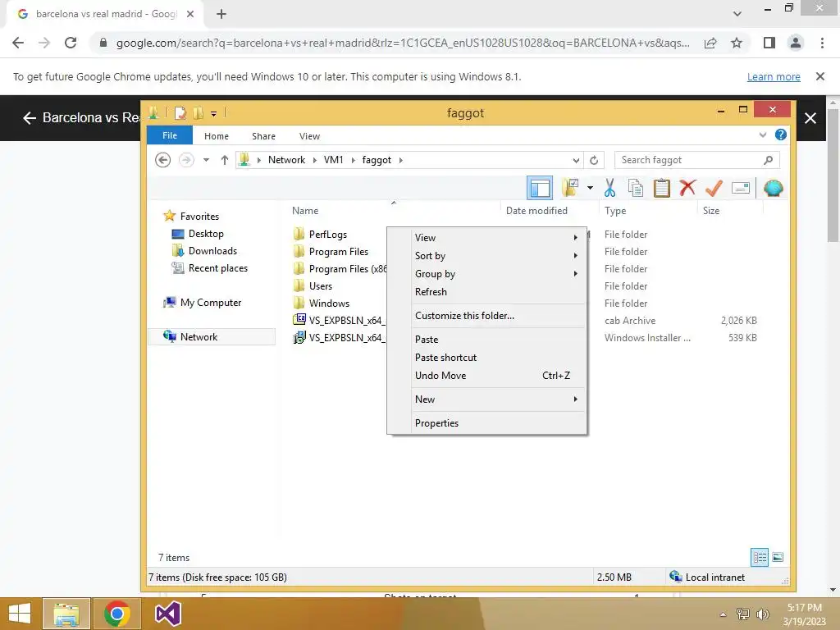Open Customize Quick Access Toolbar dropdown

(214, 113)
